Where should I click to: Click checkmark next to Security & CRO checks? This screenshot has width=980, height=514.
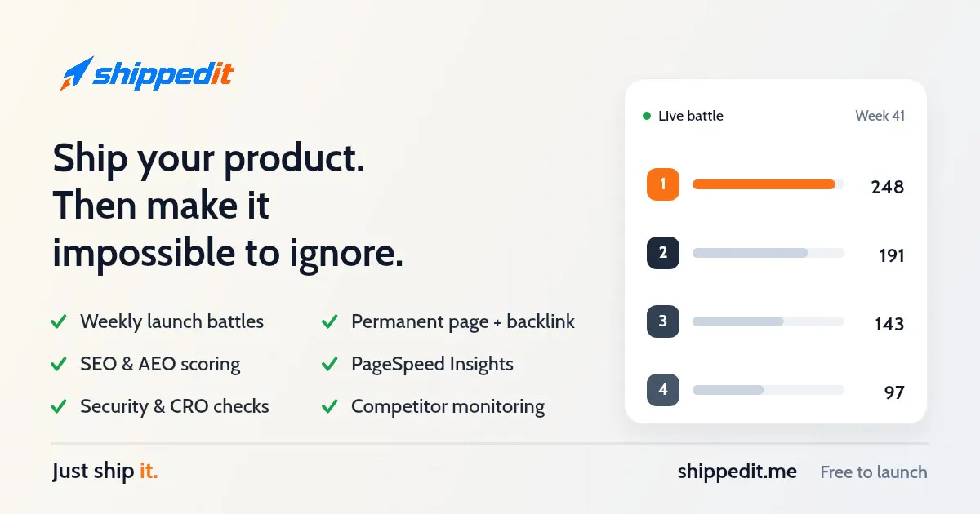[x=59, y=407]
